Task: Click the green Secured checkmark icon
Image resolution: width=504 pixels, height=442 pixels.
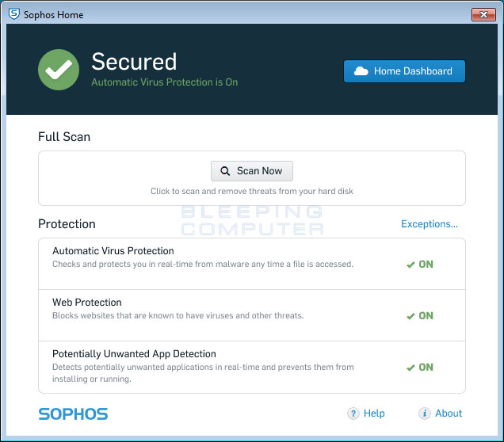Action: pyautogui.click(x=58, y=70)
